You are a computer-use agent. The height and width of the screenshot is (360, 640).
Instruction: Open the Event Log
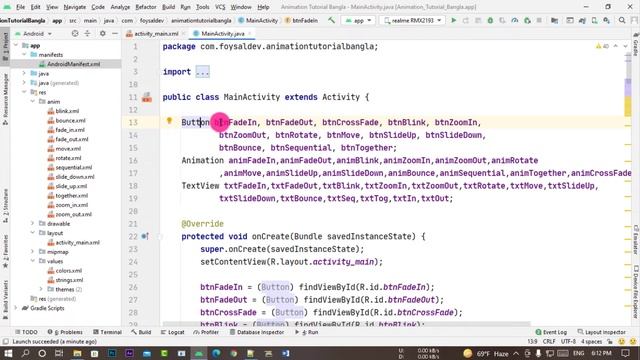point(551,332)
